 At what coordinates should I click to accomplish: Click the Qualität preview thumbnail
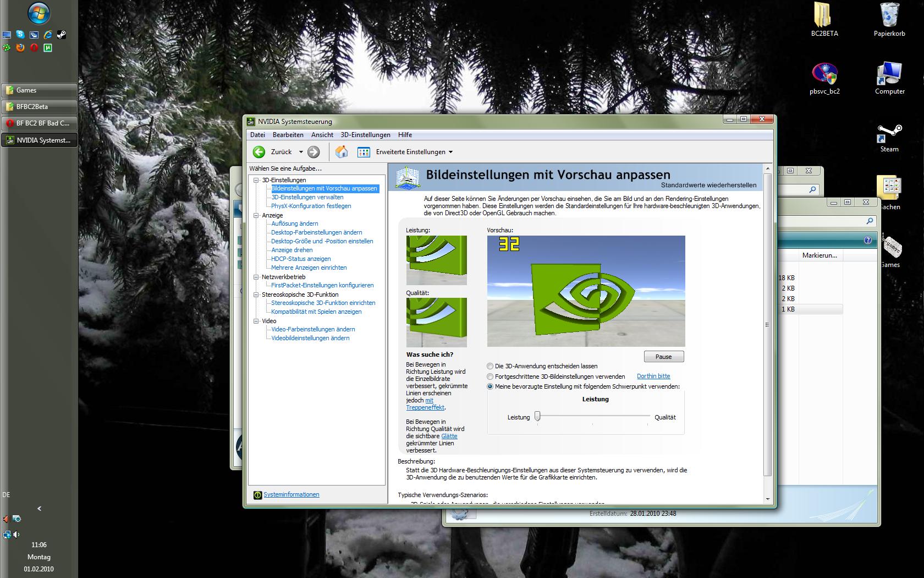(x=436, y=323)
